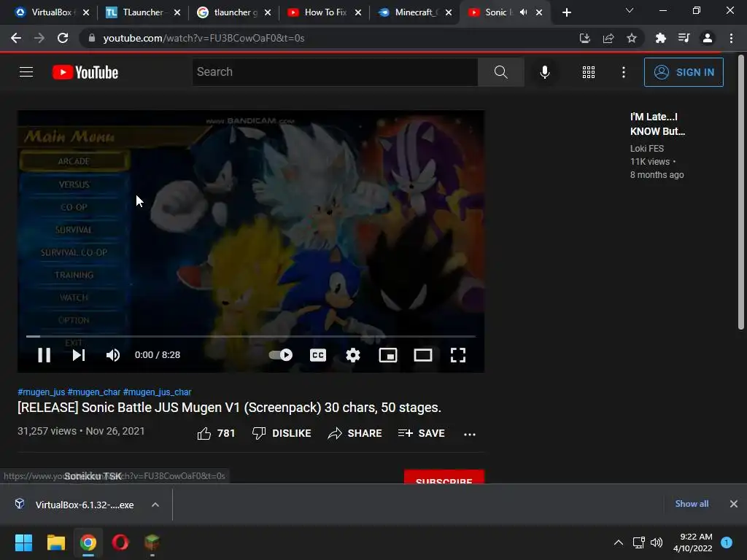Bookmark this page with the star
Viewport: 747px width, 560px height.
tap(632, 38)
